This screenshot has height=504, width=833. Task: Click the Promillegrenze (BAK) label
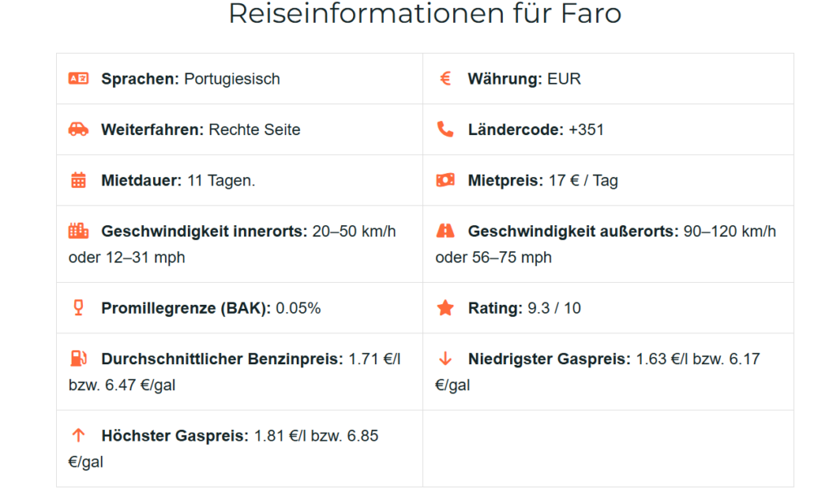(x=186, y=308)
